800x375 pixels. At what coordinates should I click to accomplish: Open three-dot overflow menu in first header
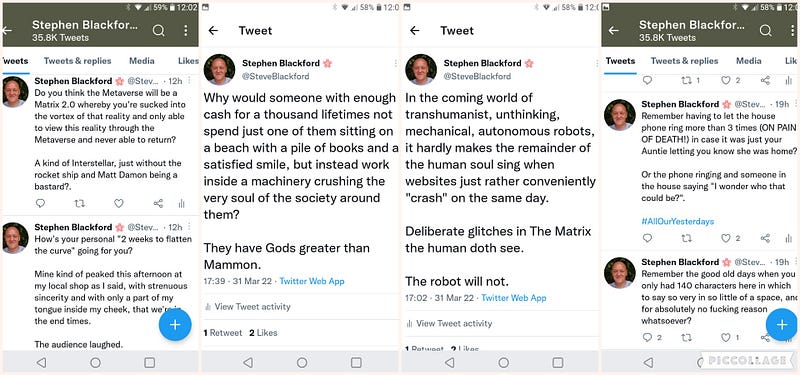coord(186,31)
